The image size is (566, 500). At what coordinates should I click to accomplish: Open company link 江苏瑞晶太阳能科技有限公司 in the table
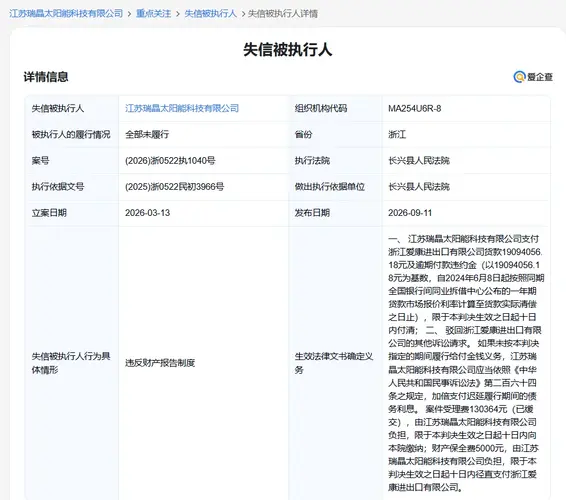182,108
